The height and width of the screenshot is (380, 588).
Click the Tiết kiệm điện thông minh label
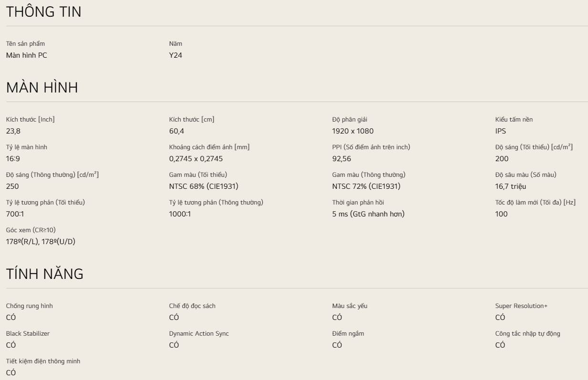pos(43,361)
